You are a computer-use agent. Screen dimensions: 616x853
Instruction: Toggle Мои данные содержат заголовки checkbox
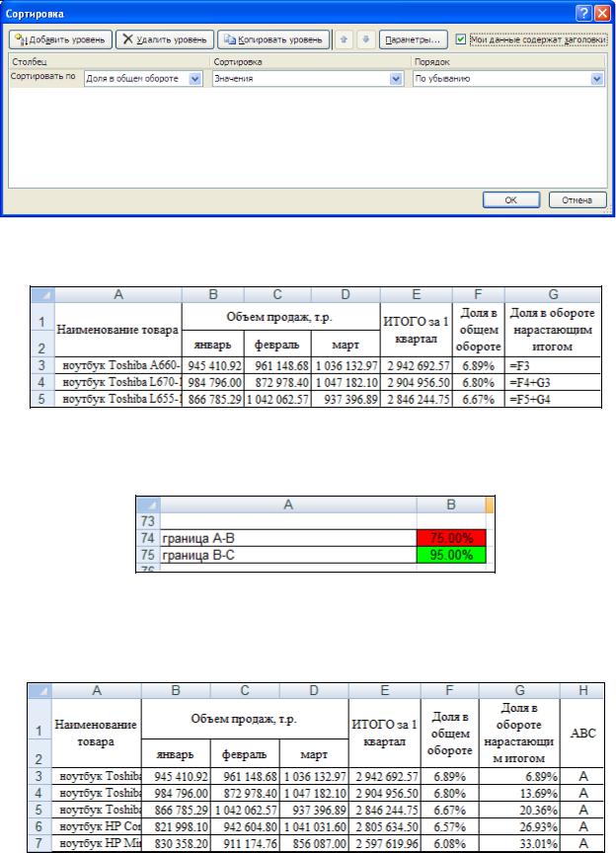pos(461,39)
